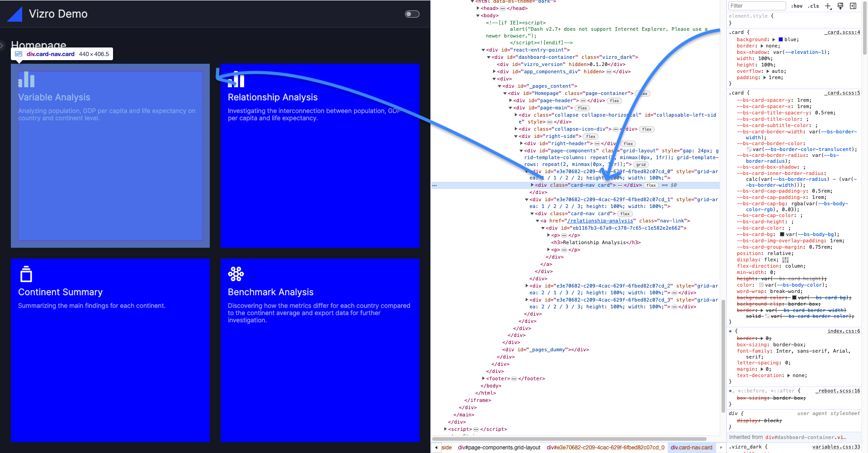Expand the selected card-nav card div node
Viewport: 868px width, 453px height.
532,185
